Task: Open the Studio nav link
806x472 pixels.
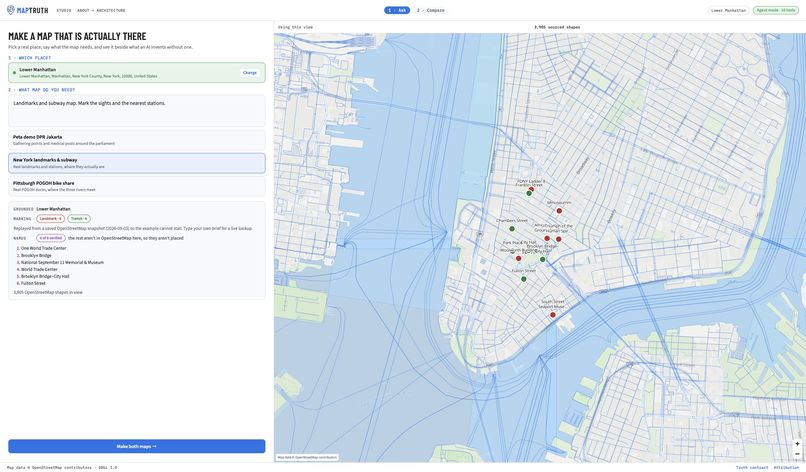Action: (x=64, y=10)
